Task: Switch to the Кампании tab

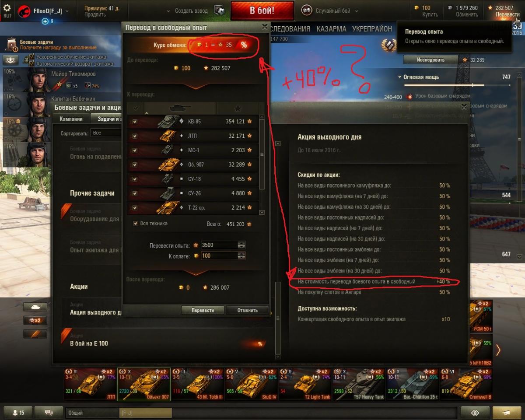Action: tap(71, 119)
